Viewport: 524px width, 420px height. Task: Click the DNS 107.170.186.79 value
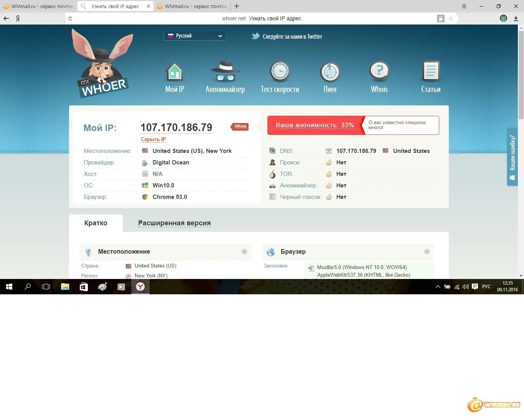pos(356,151)
